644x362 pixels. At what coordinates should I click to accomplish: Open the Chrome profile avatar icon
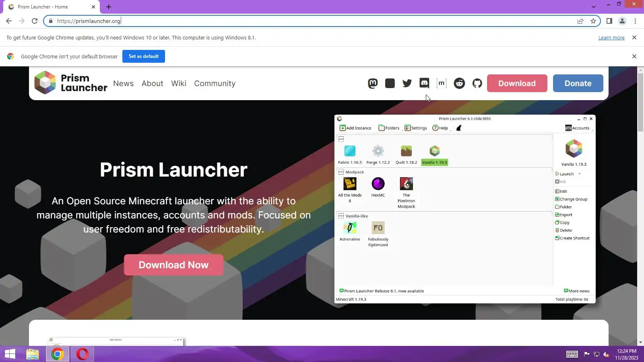tap(622, 21)
